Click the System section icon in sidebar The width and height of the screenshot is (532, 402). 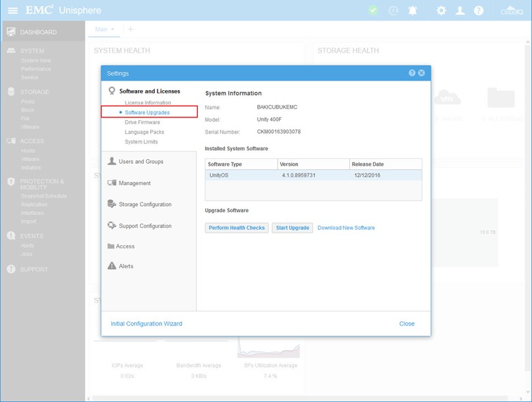[11, 51]
